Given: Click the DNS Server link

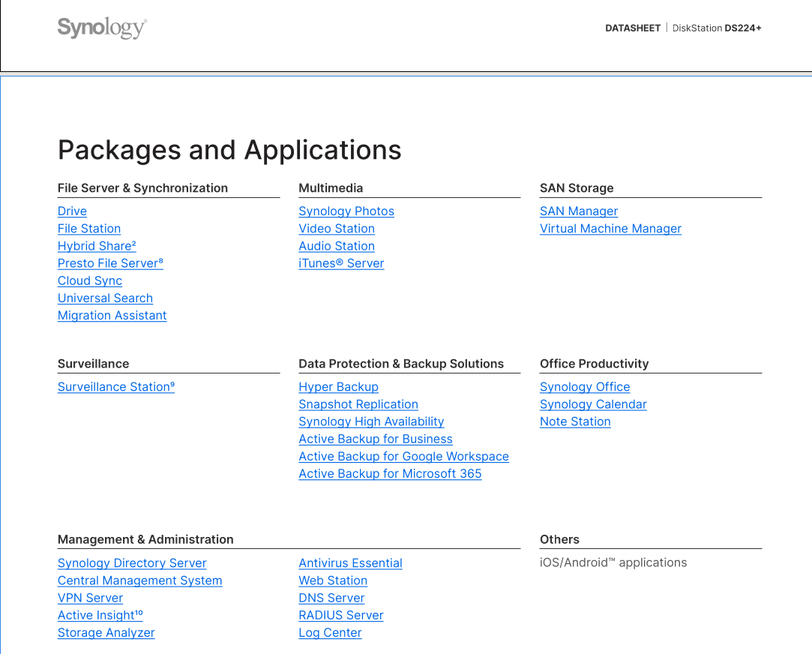Looking at the screenshot, I should tap(331, 598).
